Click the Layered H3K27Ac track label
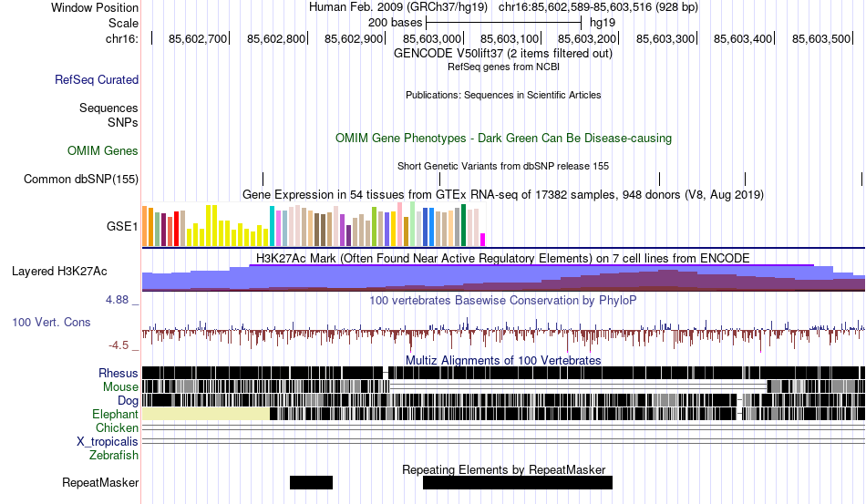The image size is (866, 504). [x=59, y=271]
